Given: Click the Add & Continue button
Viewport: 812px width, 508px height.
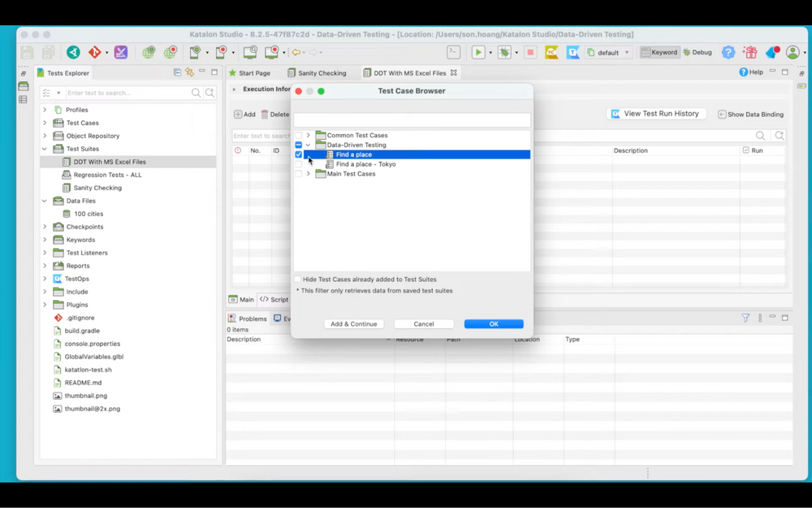Looking at the screenshot, I should (x=353, y=323).
